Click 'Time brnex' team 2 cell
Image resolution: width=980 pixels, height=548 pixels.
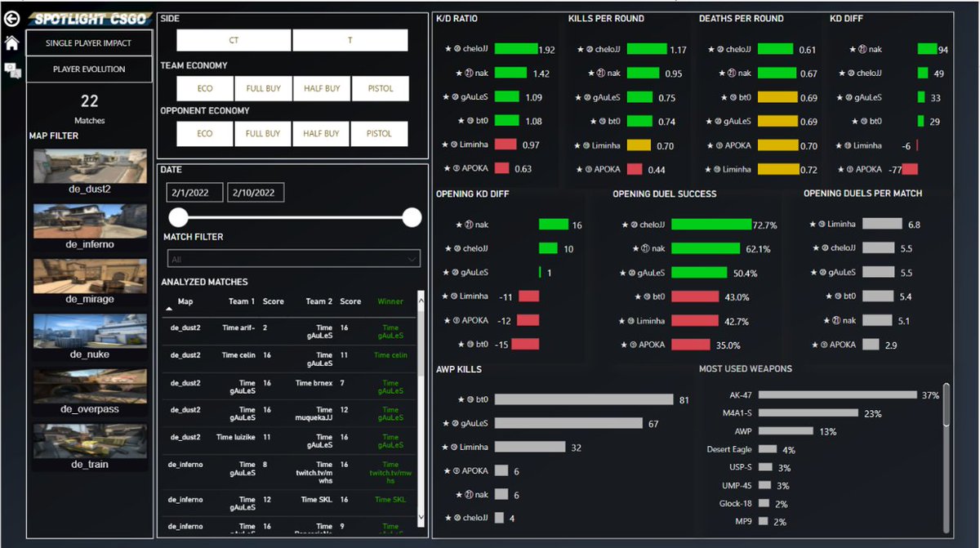(x=314, y=382)
